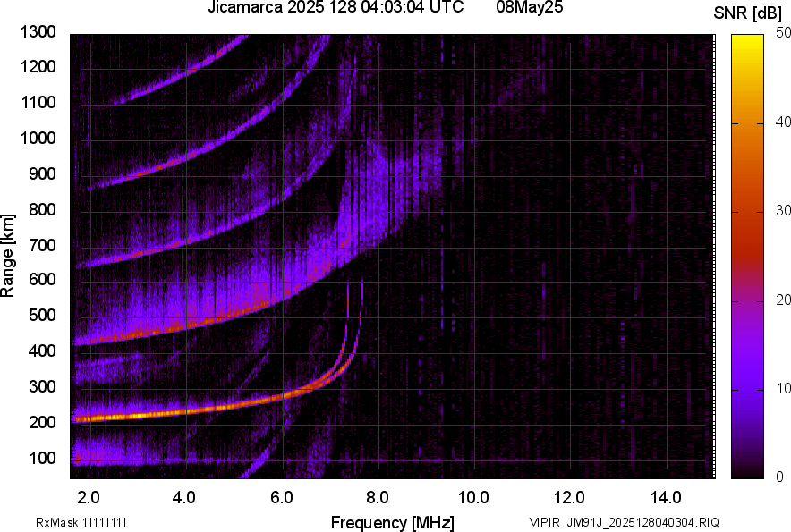Click the 'SNR [dB]' colorbar heading

point(747,13)
